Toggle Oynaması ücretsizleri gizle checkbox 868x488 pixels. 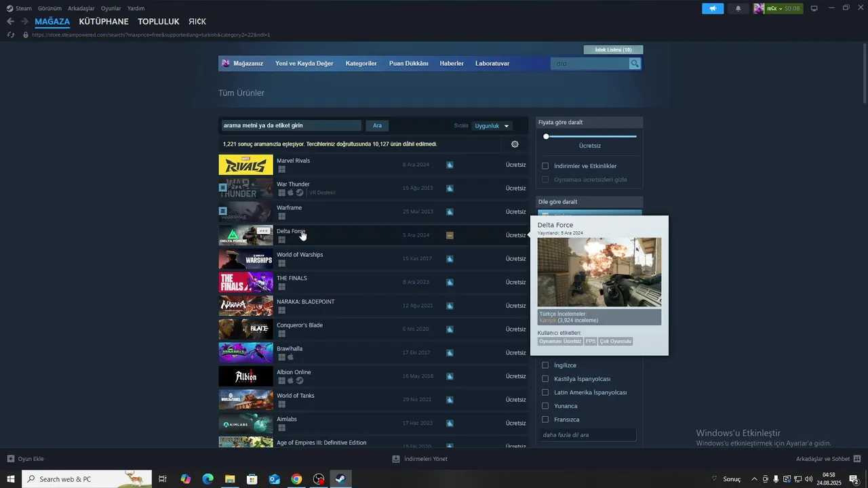click(545, 180)
